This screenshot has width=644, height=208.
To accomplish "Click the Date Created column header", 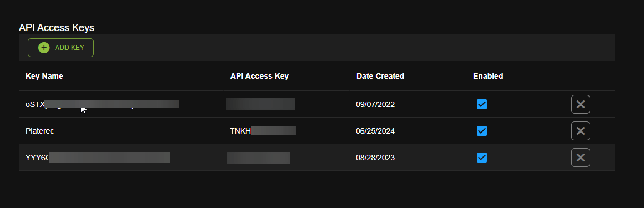I will tap(380, 76).
